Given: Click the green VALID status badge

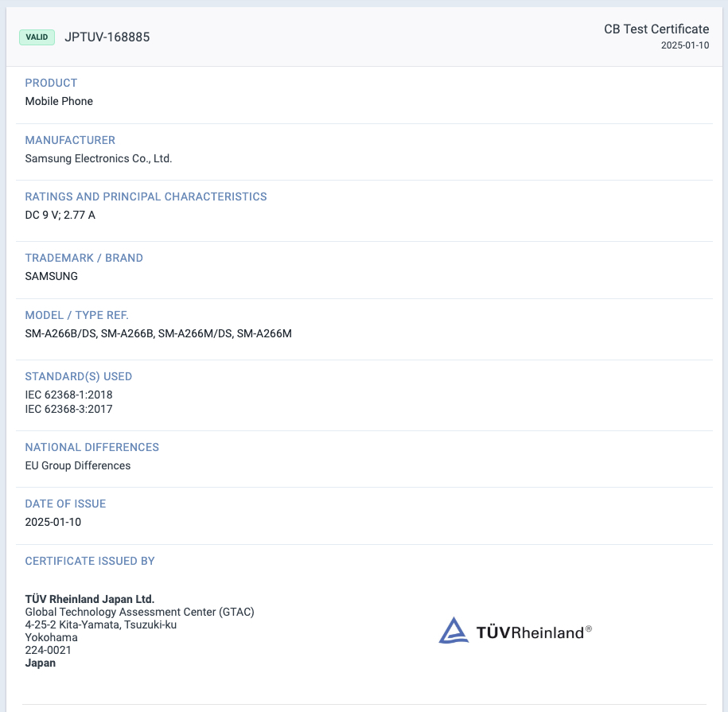Looking at the screenshot, I should tap(37, 37).
